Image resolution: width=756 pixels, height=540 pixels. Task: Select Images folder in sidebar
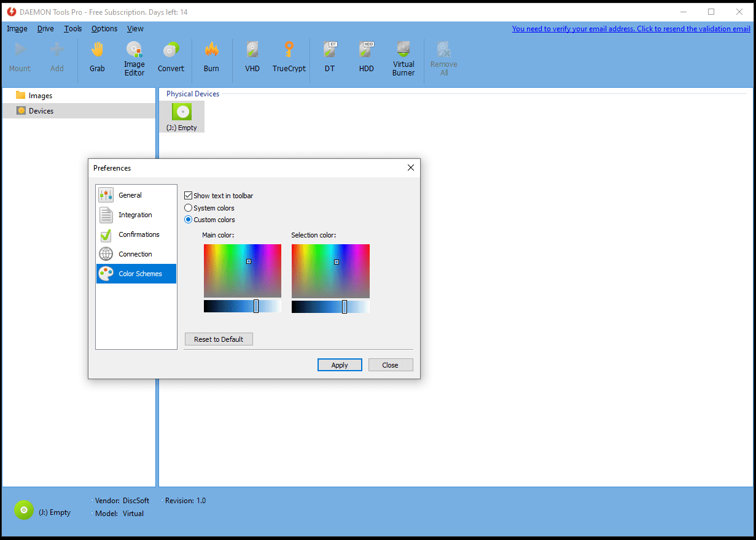pyautogui.click(x=79, y=95)
